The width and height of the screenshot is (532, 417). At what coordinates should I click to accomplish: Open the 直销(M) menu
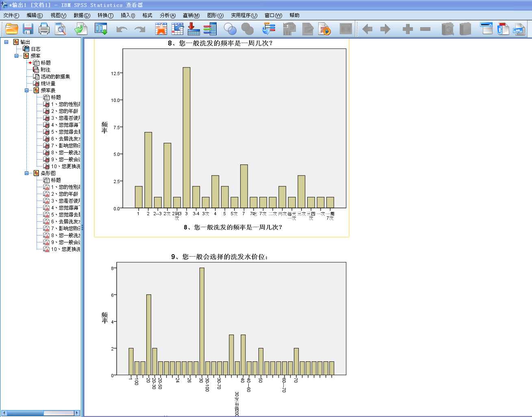(191, 15)
